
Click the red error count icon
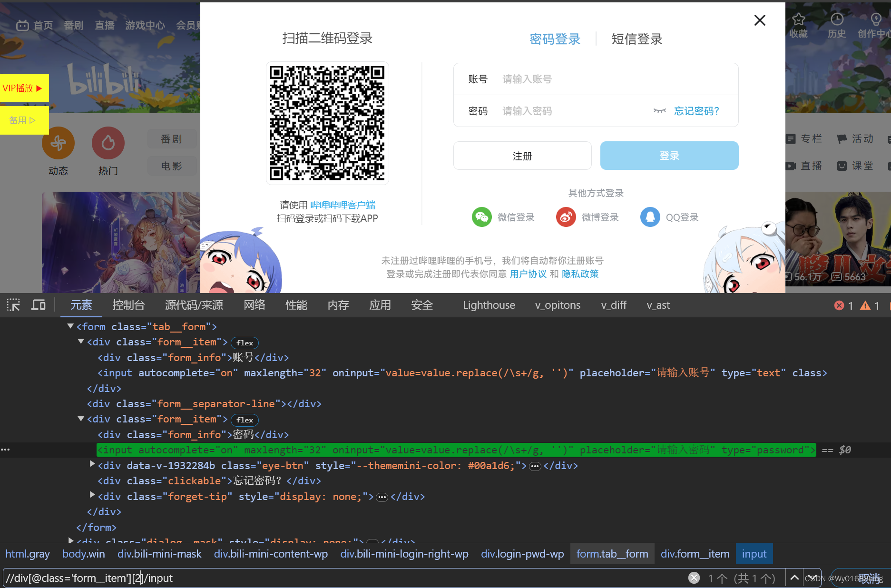(839, 305)
